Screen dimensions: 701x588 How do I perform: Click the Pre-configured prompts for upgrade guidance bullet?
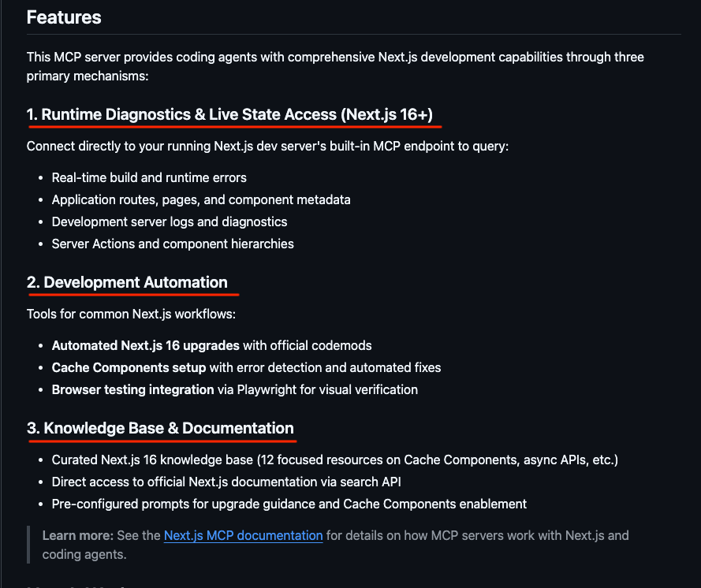click(289, 504)
